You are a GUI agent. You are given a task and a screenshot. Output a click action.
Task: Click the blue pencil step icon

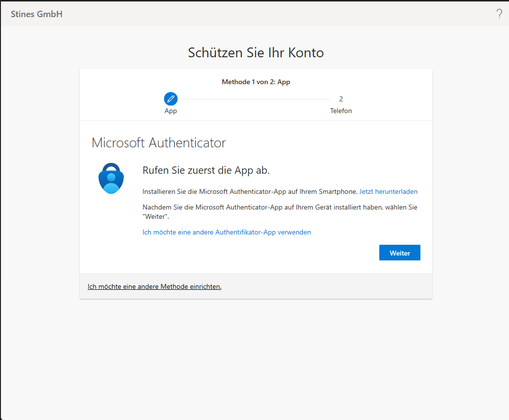[x=171, y=99]
